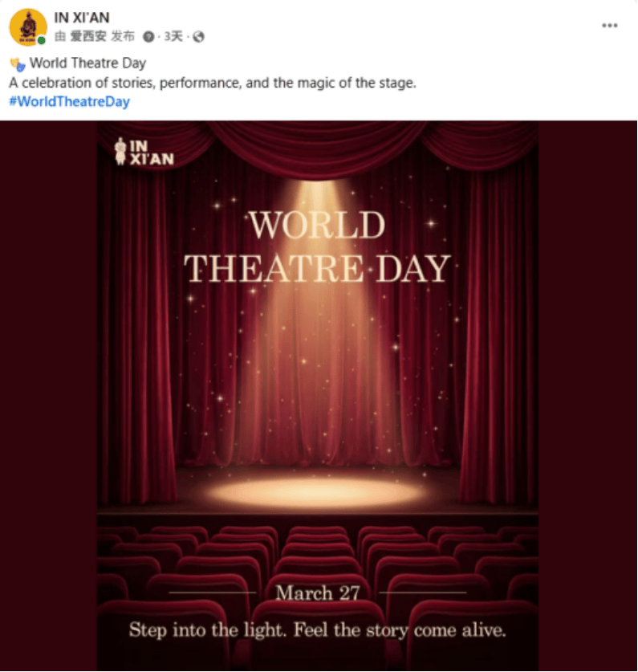Click the sparkle star beside WORLD title
The image size is (638, 672).
(x=430, y=224)
